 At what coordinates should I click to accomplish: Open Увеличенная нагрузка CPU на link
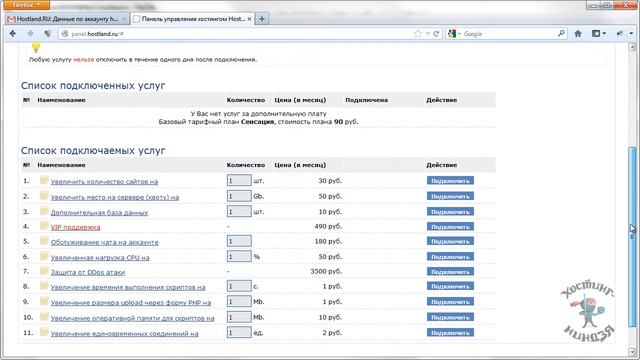point(100,258)
